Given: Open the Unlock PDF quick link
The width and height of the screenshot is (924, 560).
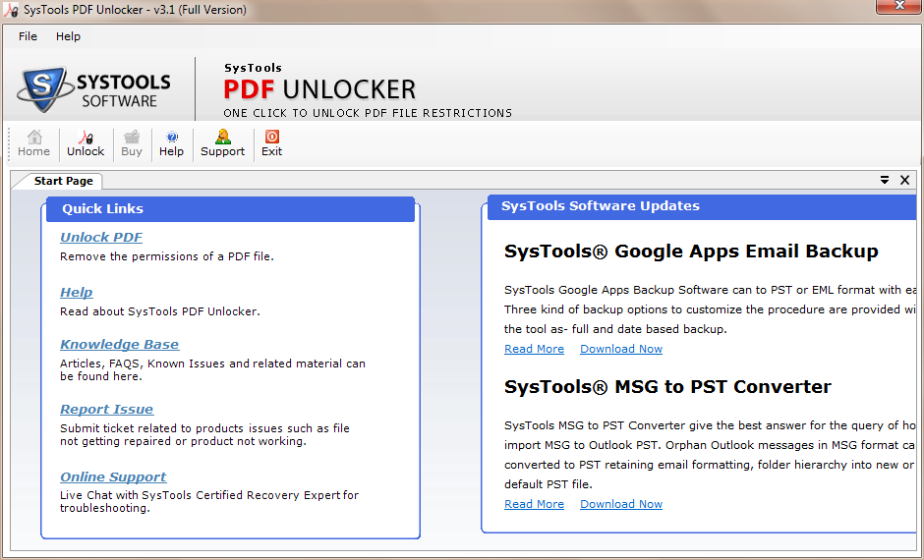Looking at the screenshot, I should pos(101,237).
